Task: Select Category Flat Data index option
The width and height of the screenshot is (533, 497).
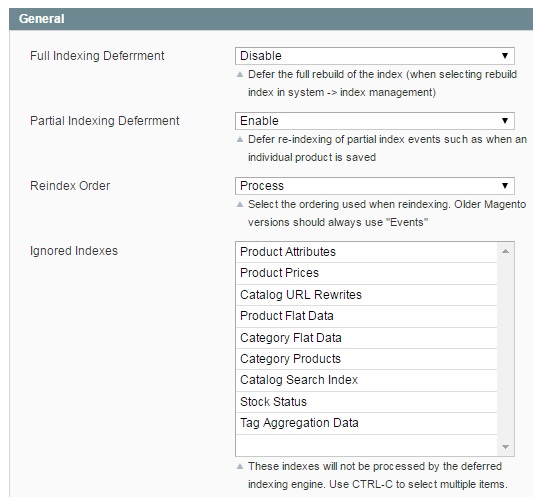Action: point(366,338)
